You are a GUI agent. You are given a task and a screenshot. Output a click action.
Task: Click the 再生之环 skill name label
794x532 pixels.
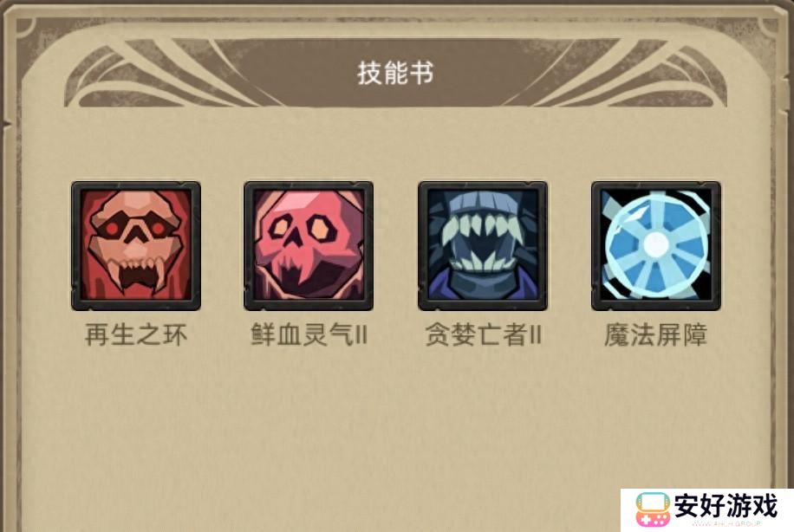click(x=136, y=335)
